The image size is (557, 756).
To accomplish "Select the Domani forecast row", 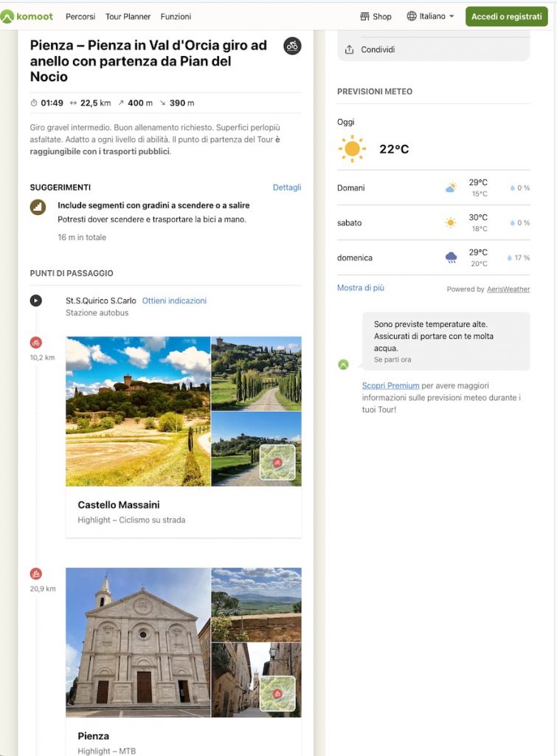I will pyautogui.click(x=433, y=188).
